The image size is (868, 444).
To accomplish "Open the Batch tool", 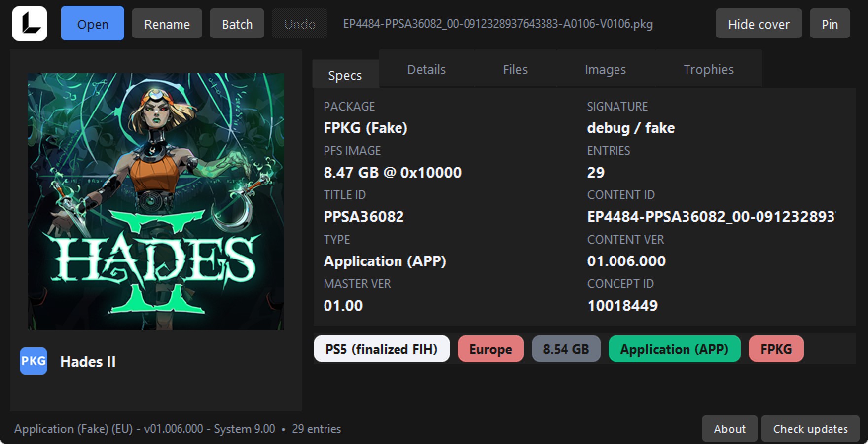I will [x=237, y=24].
